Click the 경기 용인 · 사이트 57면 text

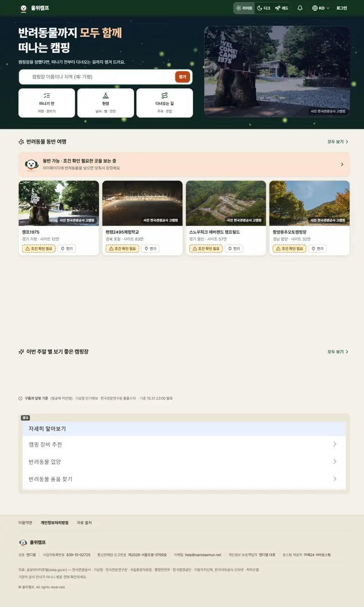pyautogui.click(x=208, y=239)
